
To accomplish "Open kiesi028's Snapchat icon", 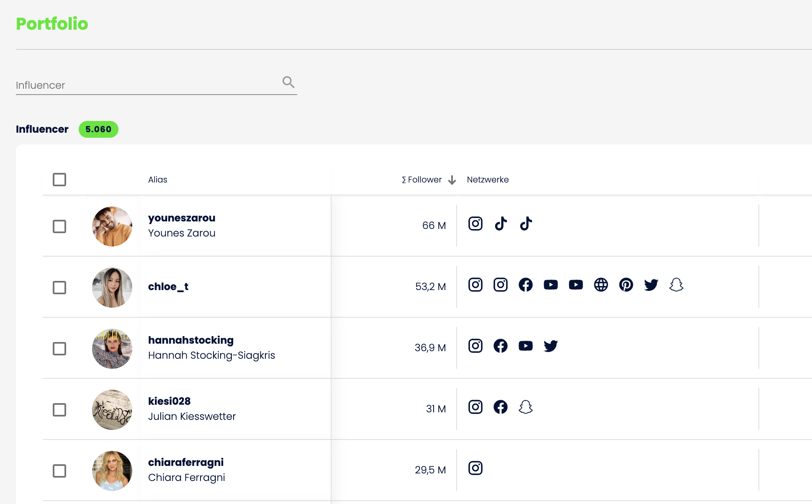I will [x=525, y=407].
